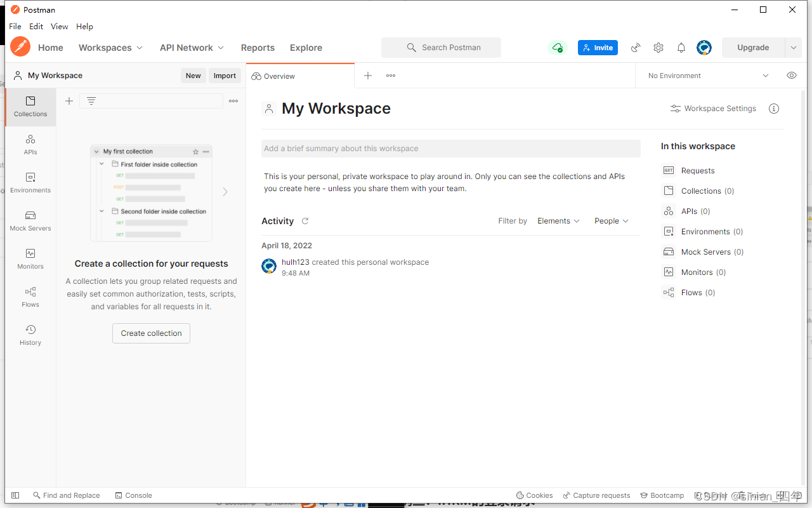Open the Console in status bar
The width and height of the screenshot is (812, 508).
point(134,495)
